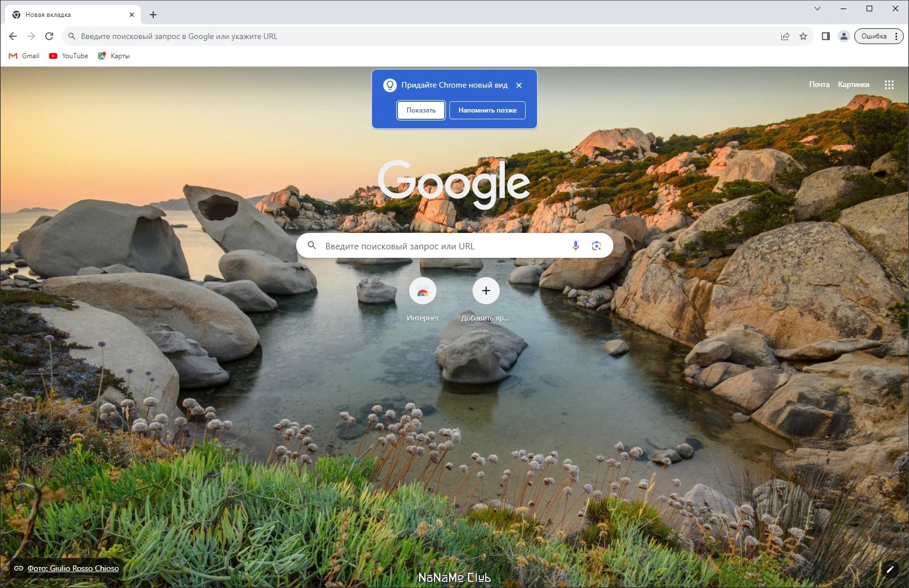Share this page icon in address bar
Viewport: 909px width, 588px height.
(785, 36)
